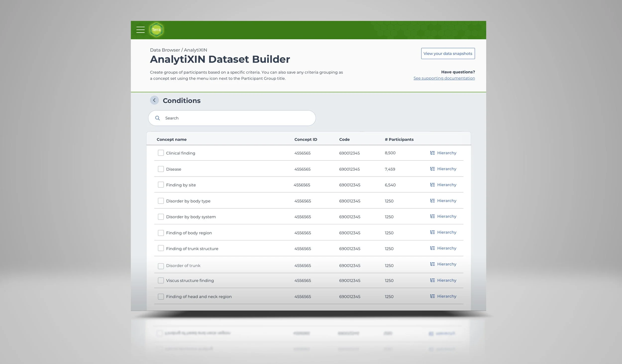
Task: Click the Data Browser / AnalytiXIN breadcrumb
Action: 178,50
